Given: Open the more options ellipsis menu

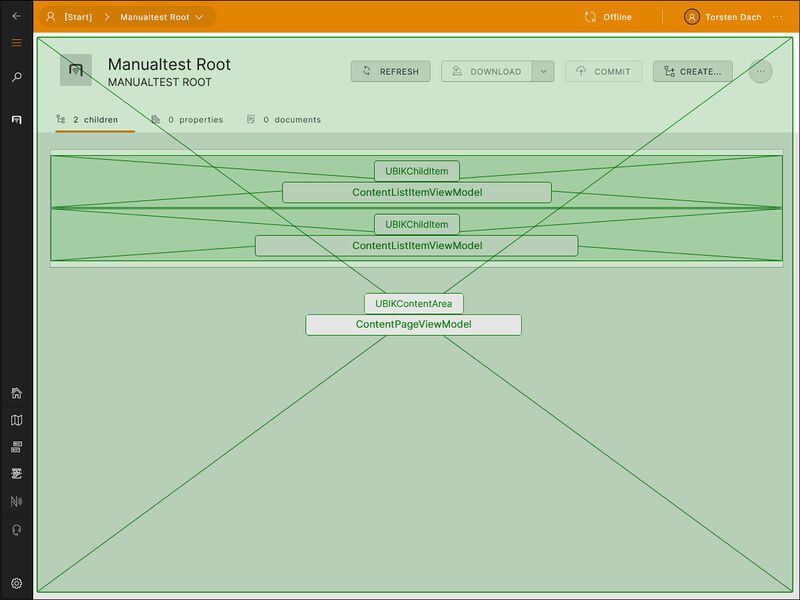Looking at the screenshot, I should pos(760,71).
